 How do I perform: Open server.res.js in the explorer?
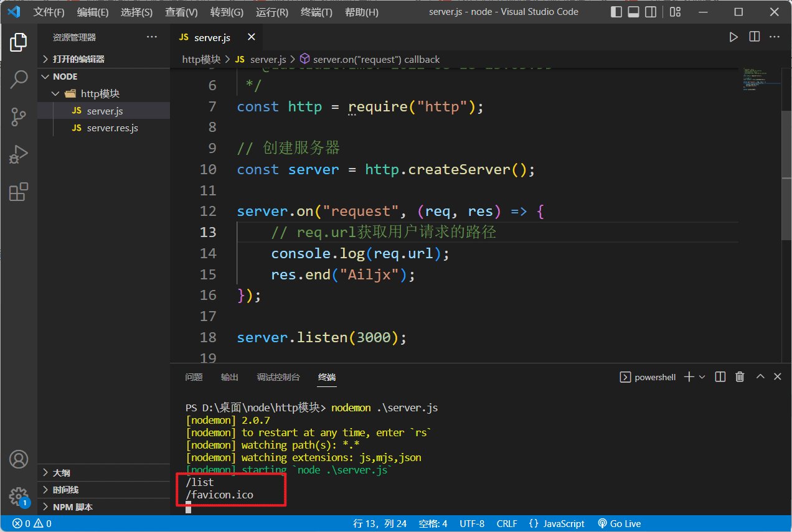tap(112, 128)
